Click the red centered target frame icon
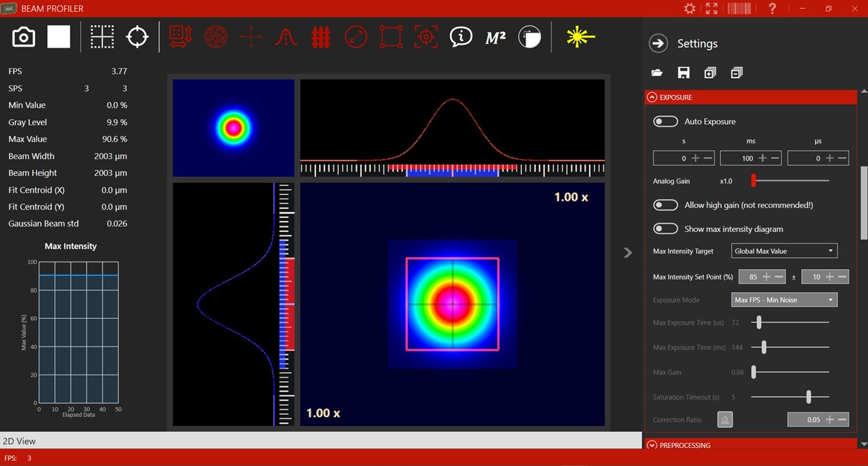The image size is (868, 466). tap(426, 37)
